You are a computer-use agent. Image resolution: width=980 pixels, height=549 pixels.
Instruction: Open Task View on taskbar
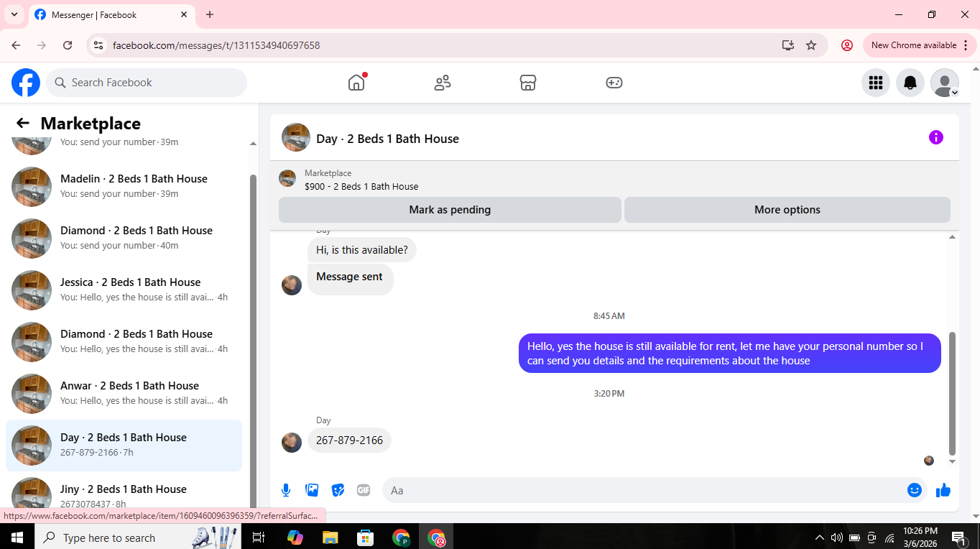(x=259, y=538)
